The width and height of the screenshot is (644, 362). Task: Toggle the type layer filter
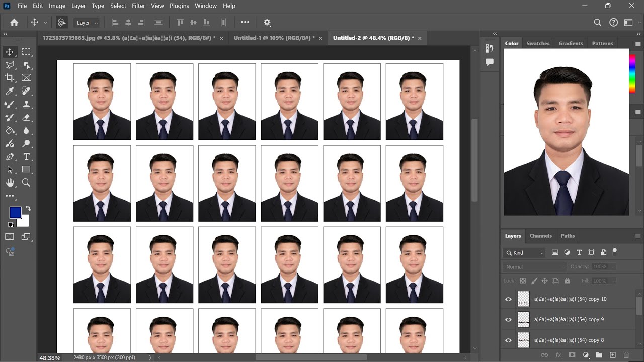pos(579,253)
